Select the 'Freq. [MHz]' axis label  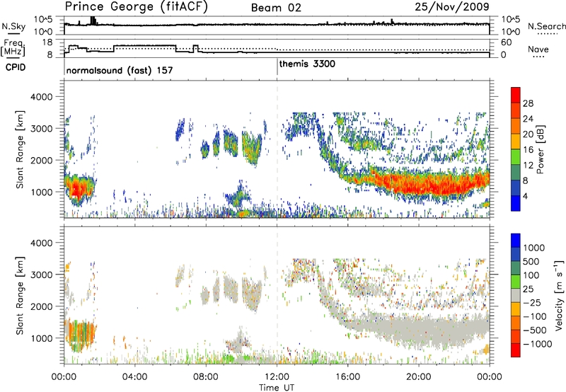tap(13, 47)
